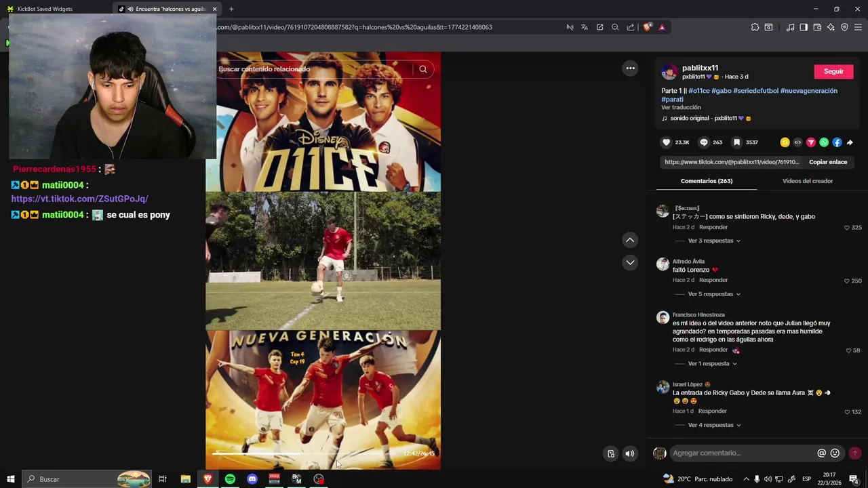Insert mention with the @ icon
This screenshot has height=488, width=868.
click(821, 453)
